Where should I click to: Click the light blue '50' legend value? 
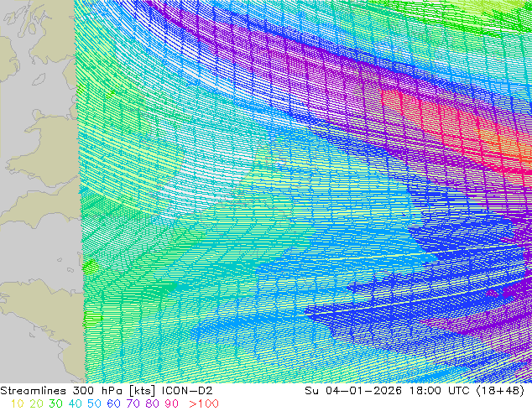[x=94, y=403]
